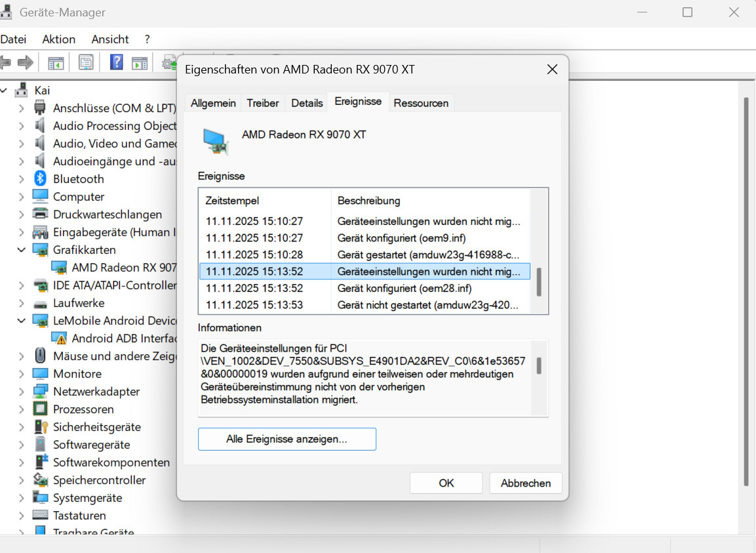This screenshot has width=756, height=553.
Task: Click the Forward arrow in Geräte-Manager toolbar
Action: click(25, 62)
